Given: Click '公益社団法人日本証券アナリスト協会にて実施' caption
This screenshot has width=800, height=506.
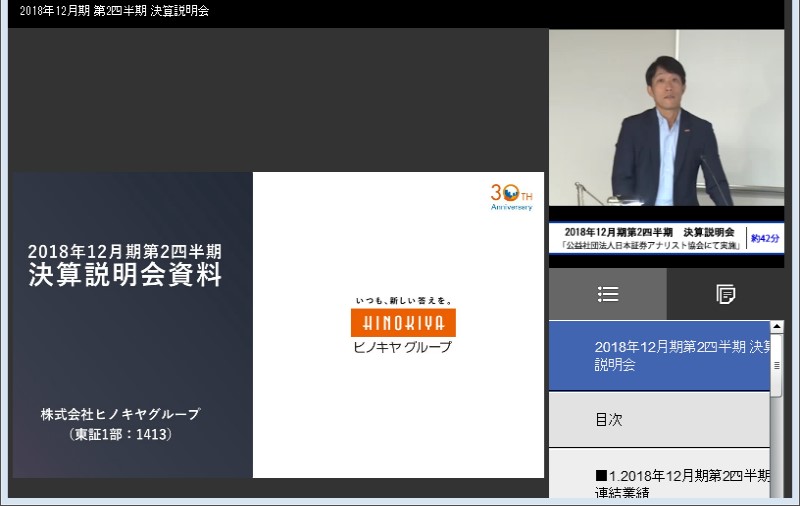Looking at the screenshot, I should pyautogui.click(x=651, y=245).
